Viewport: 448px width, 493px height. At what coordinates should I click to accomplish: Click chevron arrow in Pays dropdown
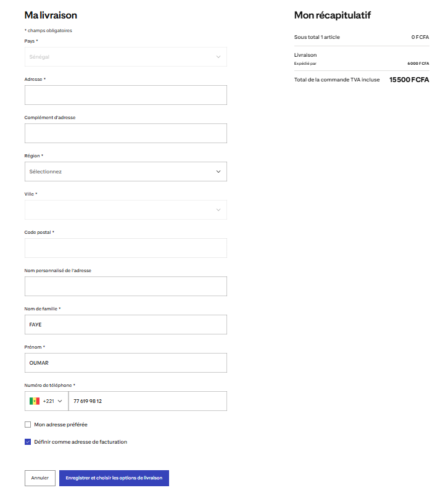click(x=218, y=57)
